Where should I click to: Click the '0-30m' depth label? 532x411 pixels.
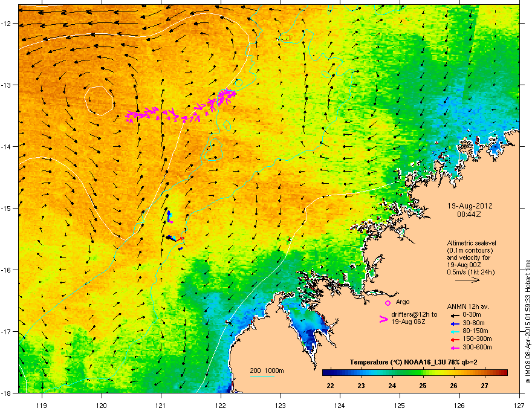click(472, 315)
